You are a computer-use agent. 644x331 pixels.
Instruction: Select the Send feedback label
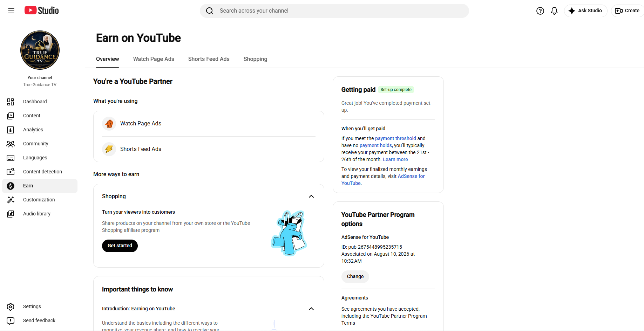click(x=39, y=320)
